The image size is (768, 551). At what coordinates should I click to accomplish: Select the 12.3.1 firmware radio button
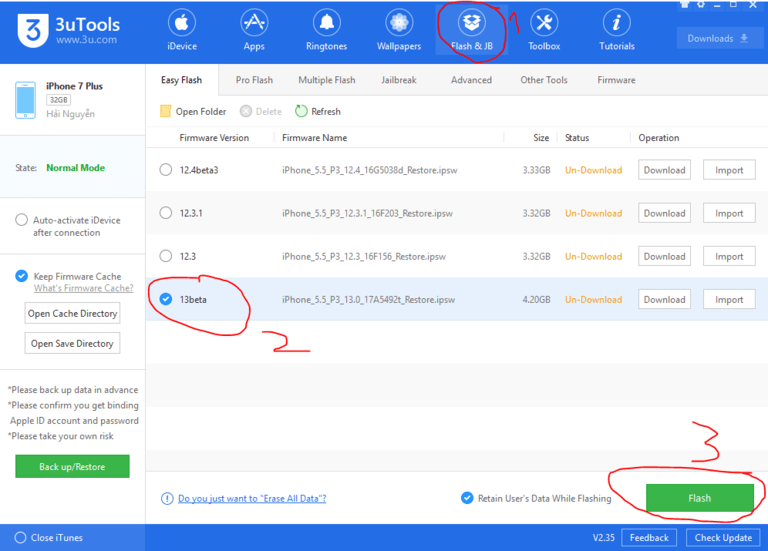(166, 213)
